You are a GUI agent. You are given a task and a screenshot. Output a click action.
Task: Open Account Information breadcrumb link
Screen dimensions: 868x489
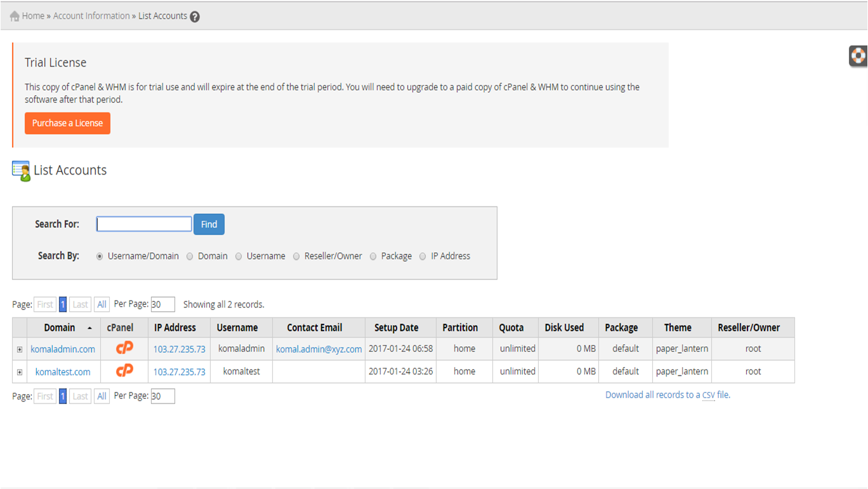(91, 16)
